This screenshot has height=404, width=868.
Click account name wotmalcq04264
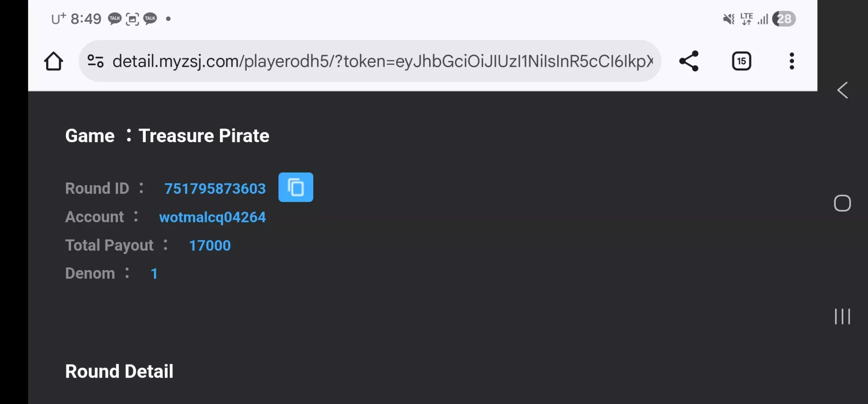point(212,217)
